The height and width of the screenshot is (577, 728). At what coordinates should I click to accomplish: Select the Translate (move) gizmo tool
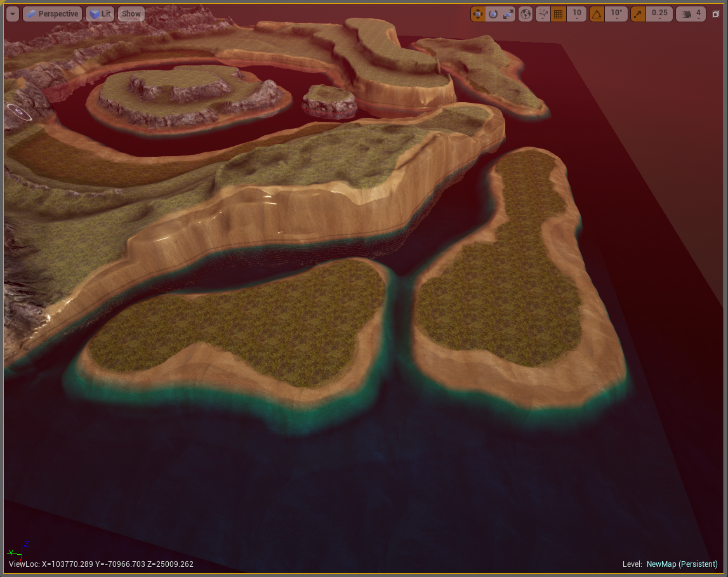(x=478, y=14)
